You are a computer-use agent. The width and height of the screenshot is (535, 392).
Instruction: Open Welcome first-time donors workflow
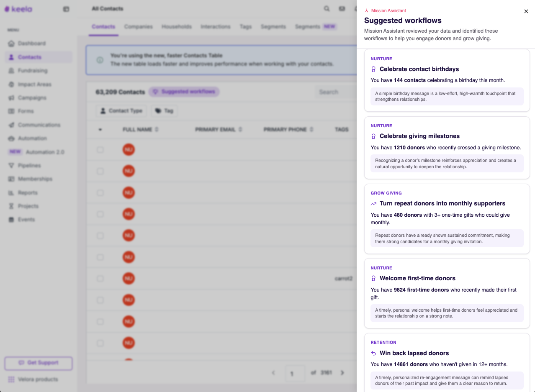pyautogui.click(x=447, y=293)
